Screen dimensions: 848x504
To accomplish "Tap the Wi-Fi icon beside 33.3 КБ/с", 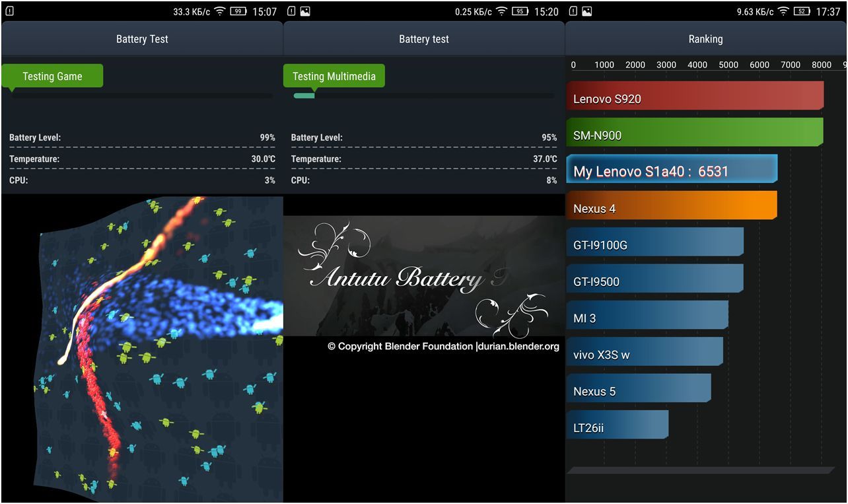I will point(220,12).
